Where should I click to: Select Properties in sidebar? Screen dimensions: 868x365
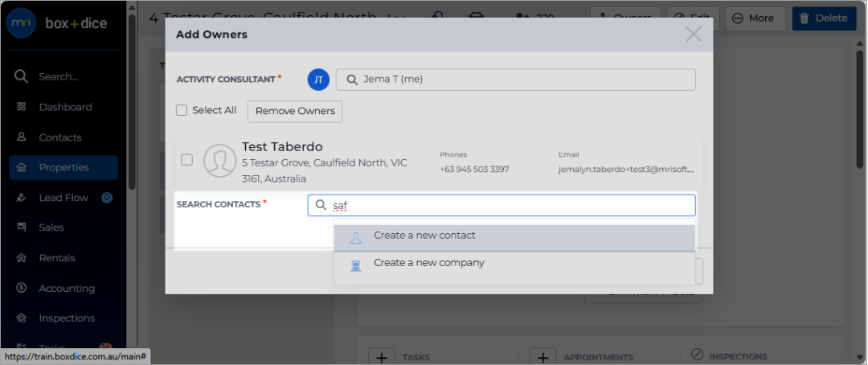[x=63, y=167]
